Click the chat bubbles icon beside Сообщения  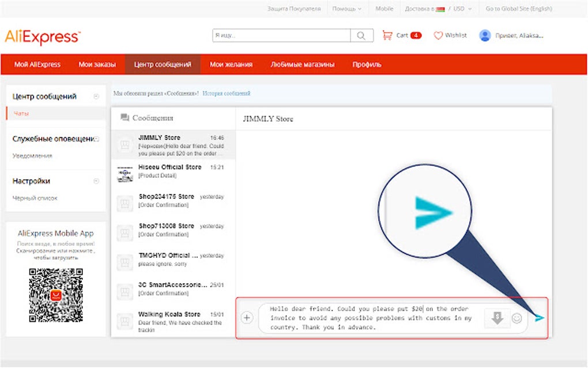click(x=125, y=118)
